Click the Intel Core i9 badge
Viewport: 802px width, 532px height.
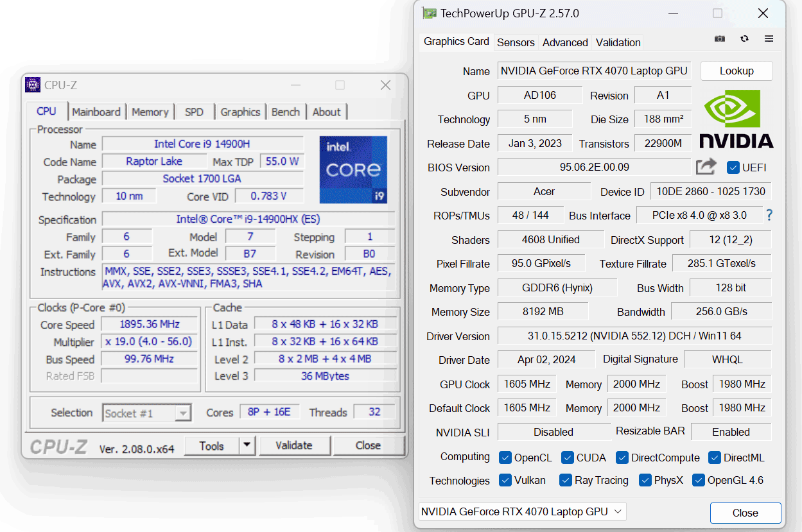pyautogui.click(x=353, y=169)
